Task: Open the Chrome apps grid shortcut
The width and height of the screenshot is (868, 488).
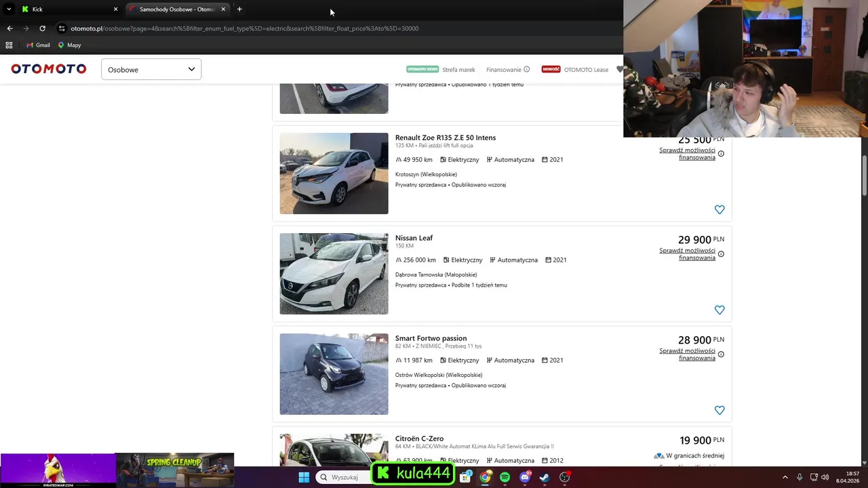Action: coord(9,45)
